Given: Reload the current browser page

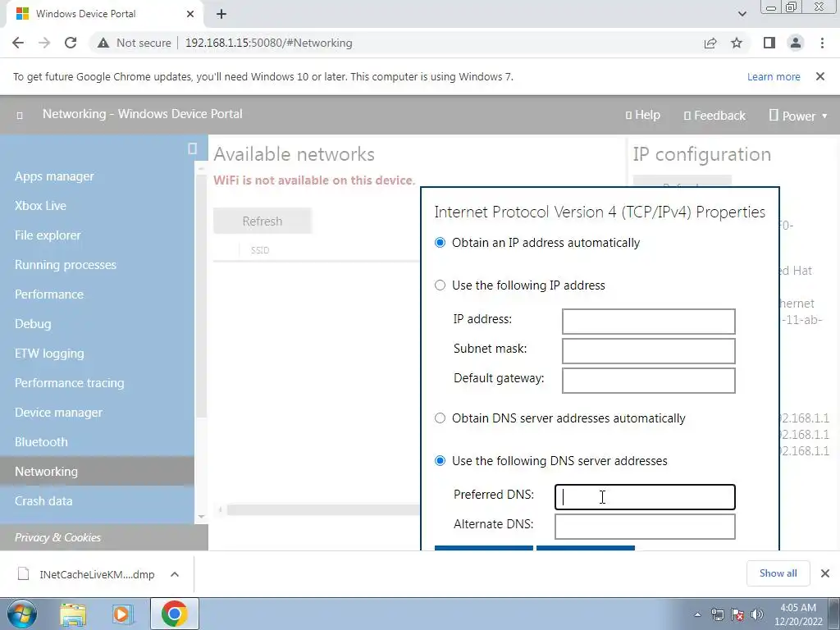Looking at the screenshot, I should (x=71, y=43).
